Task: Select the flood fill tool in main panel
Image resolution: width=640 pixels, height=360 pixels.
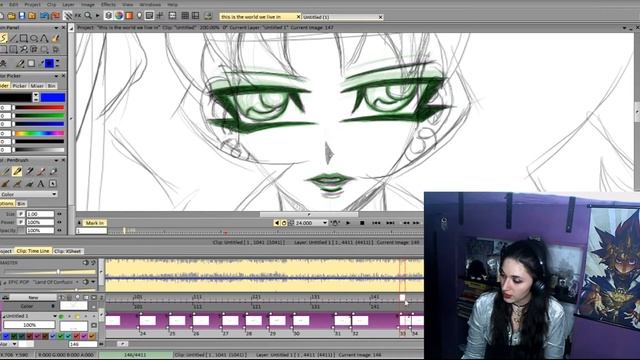Action: point(55,39)
